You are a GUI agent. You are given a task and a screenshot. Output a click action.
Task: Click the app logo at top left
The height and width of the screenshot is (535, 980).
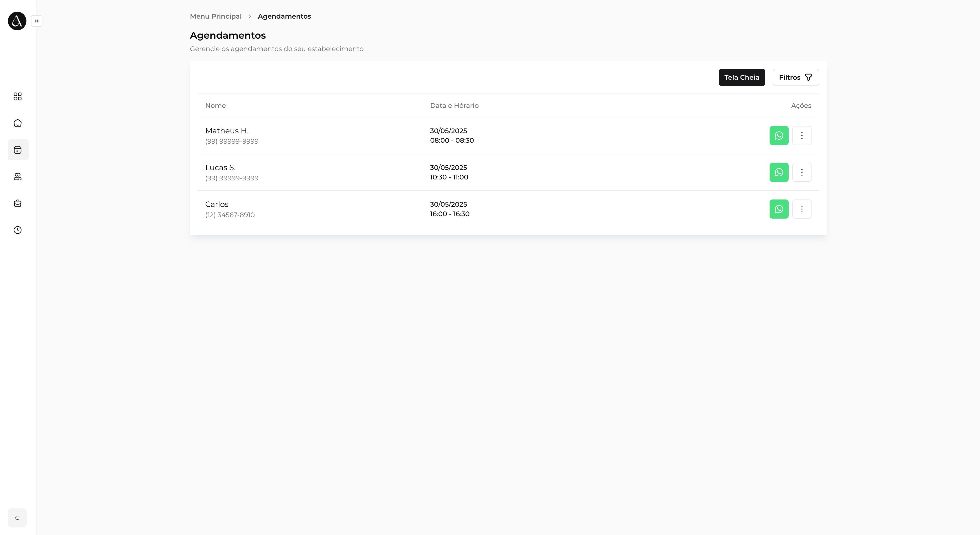point(17,21)
